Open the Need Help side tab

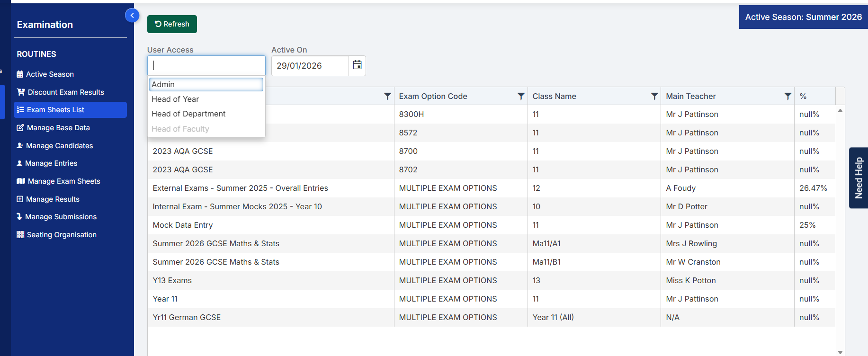(858, 178)
